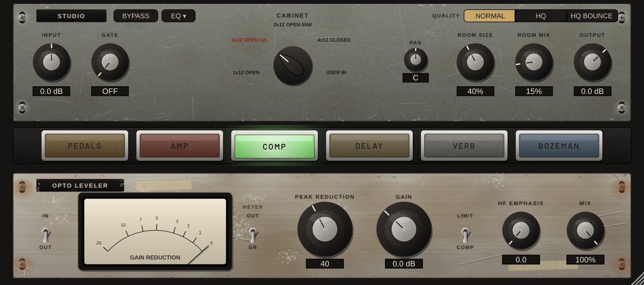Switch to the Amp section

coord(180,146)
